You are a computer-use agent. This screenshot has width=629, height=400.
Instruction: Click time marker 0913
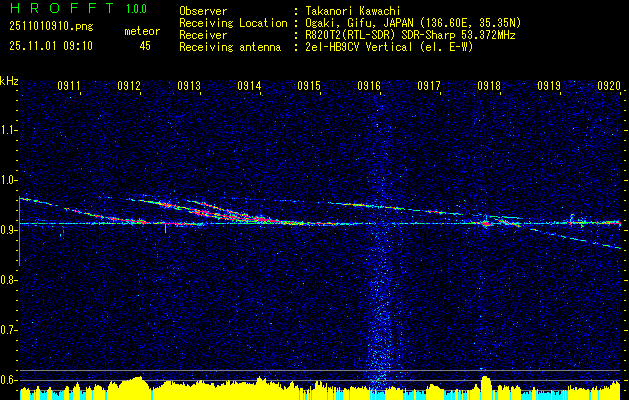[189, 85]
